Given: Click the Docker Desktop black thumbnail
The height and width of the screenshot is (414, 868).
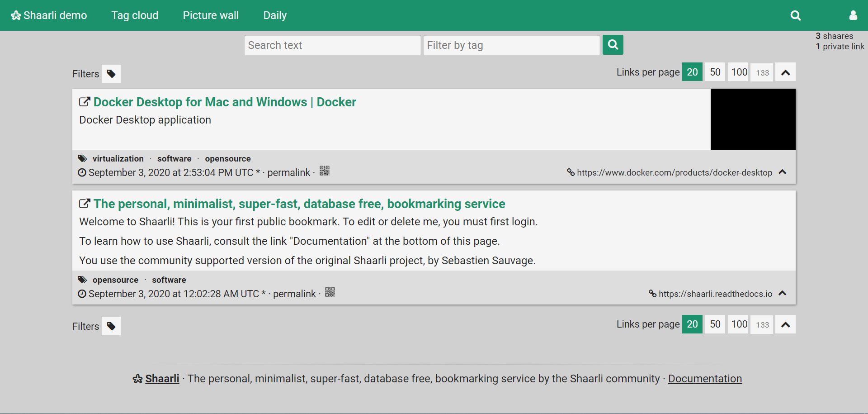Looking at the screenshot, I should 753,119.
